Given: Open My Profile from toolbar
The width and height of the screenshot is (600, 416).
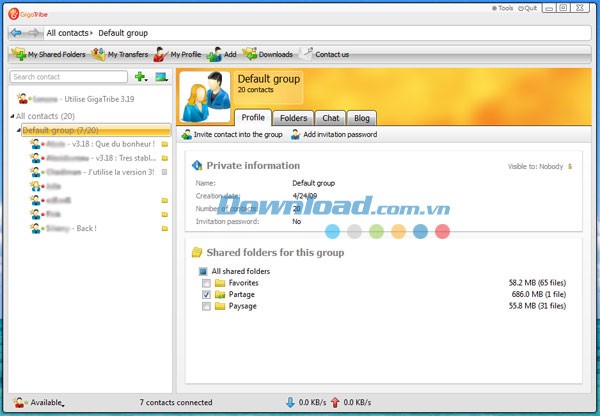Looking at the screenshot, I should [179, 54].
